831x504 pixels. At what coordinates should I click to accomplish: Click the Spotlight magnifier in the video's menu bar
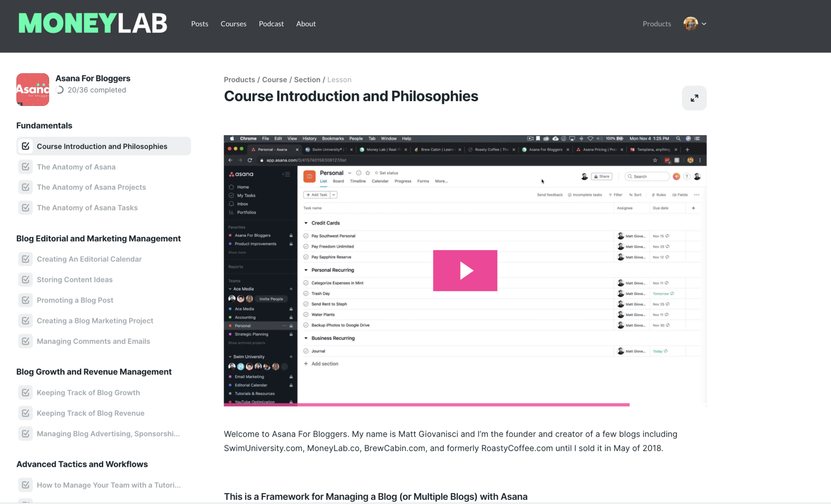pos(678,138)
